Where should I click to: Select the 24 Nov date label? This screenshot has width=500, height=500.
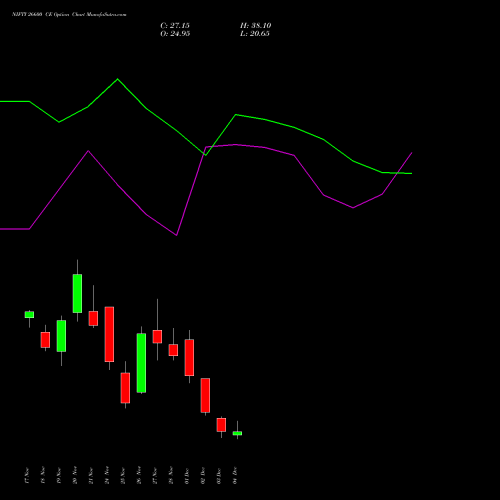point(107,476)
